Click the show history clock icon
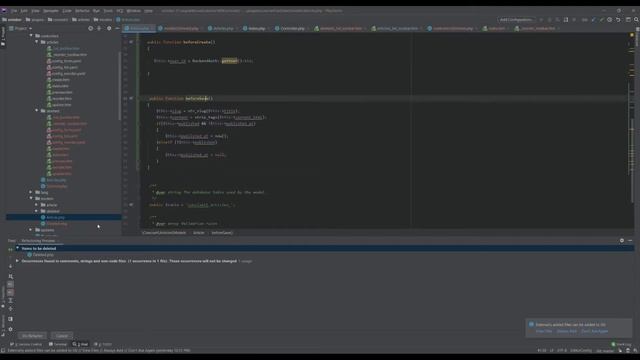Viewport: 640px width, 360px height. 610,20
